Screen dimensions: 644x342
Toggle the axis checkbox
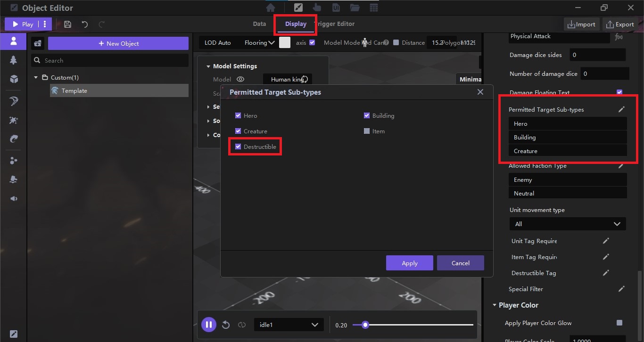[312, 42]
